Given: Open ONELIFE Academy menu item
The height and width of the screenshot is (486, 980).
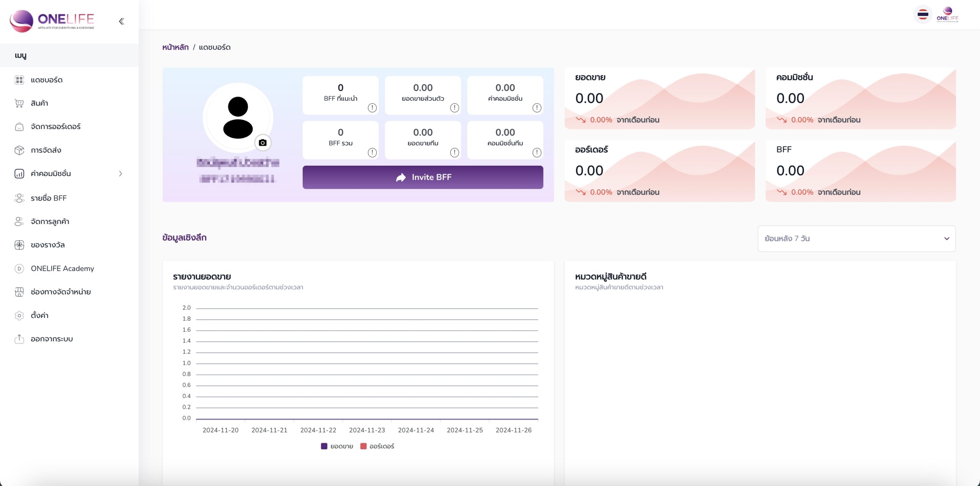Looking at the screenshot, I should [62, 269].
